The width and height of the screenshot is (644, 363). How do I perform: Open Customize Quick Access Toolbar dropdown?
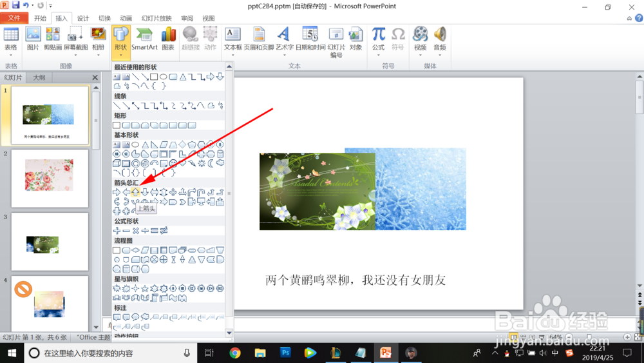coord(50,6)
